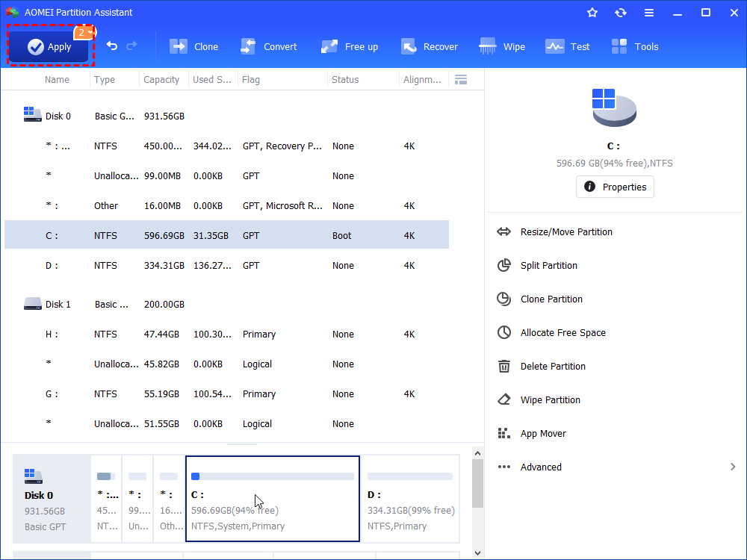Toggle the column view list icon
This screenshot has width=747, height=560.
tap(461, 80)
